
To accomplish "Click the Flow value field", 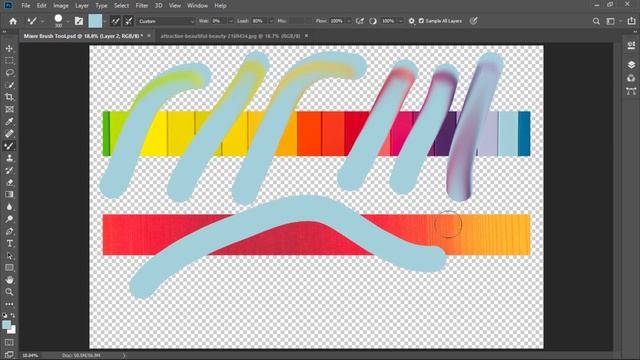I will pos(338,21).
